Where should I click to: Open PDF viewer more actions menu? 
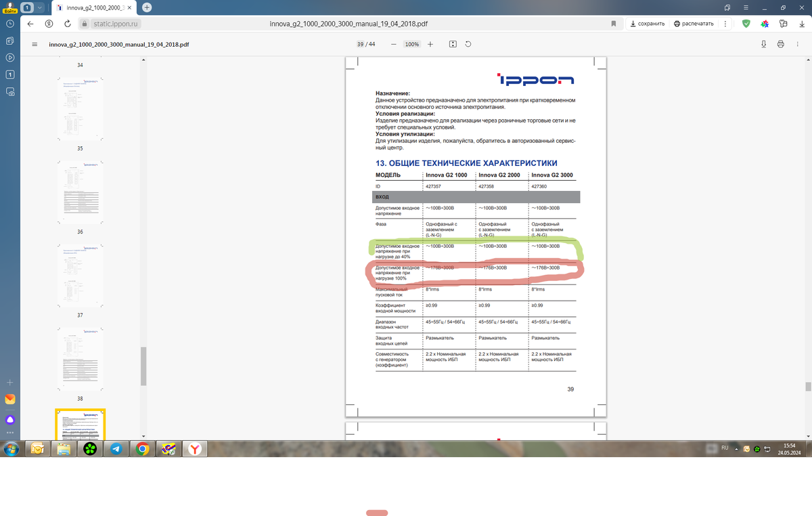pyautogui.click(x=797, y=44)
